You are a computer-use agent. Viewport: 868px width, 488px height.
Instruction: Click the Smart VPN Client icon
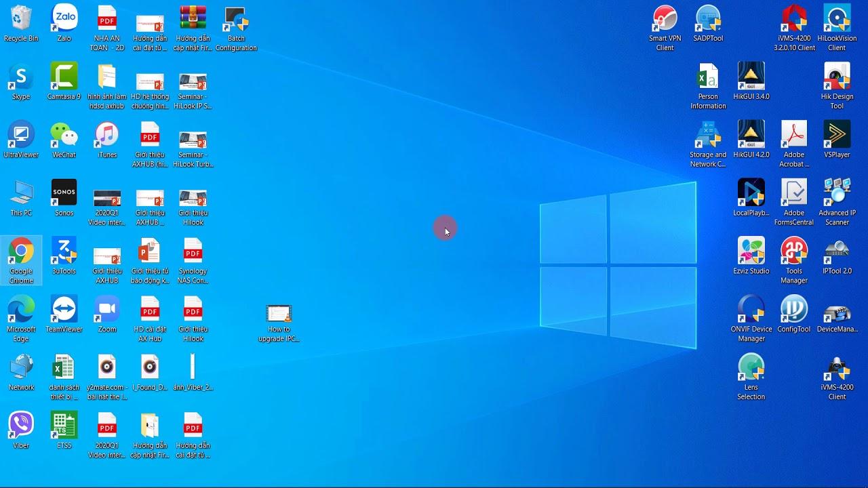pyautogui.click(x=665, y=28)
